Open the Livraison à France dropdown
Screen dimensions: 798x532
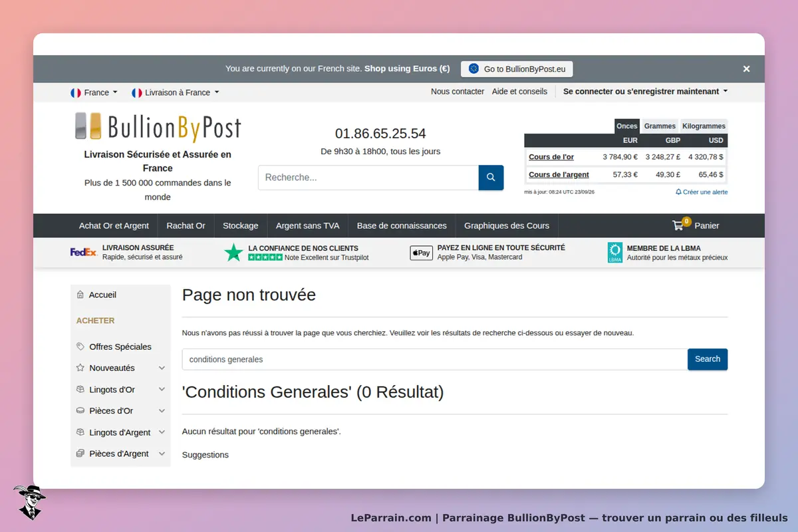click(x=176, y=92)
